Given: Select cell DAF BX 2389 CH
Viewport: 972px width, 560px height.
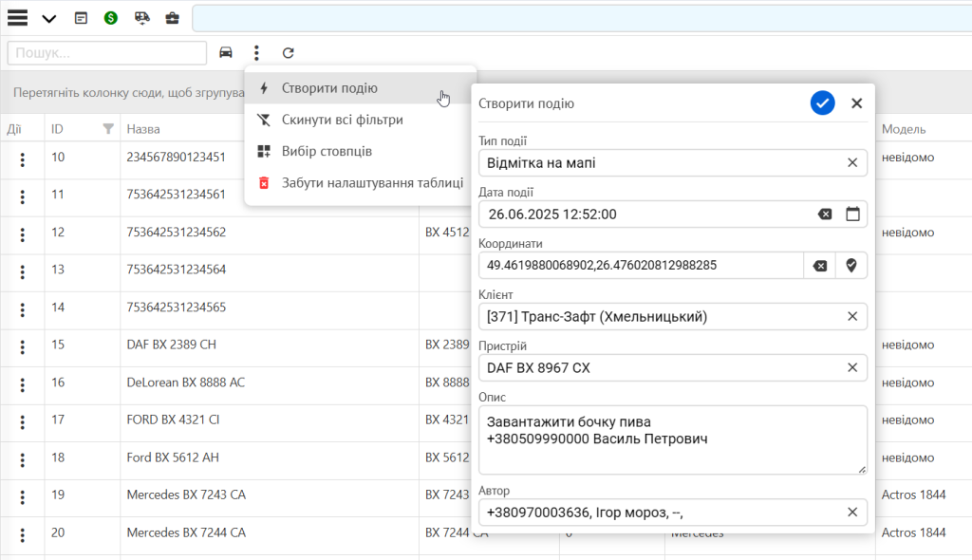Looking at the screenshot, I should click(x=171, y=345).
